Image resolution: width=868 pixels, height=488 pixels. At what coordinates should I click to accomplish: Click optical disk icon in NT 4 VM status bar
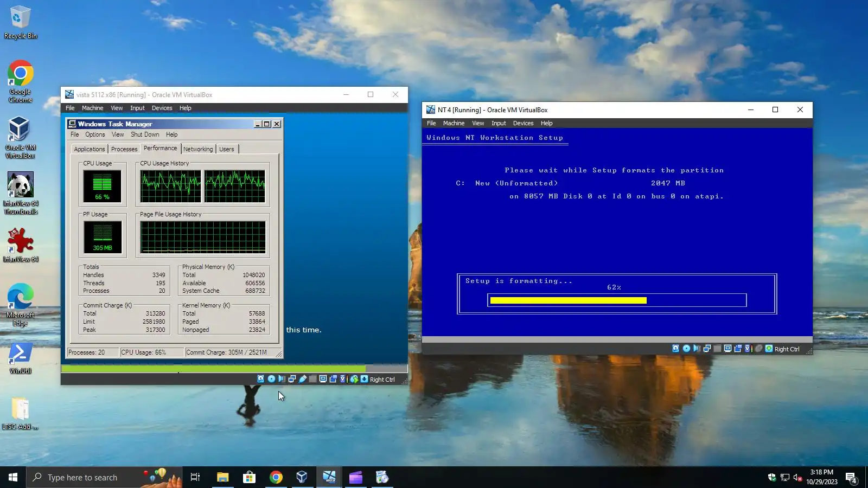[x=686, y=349]
